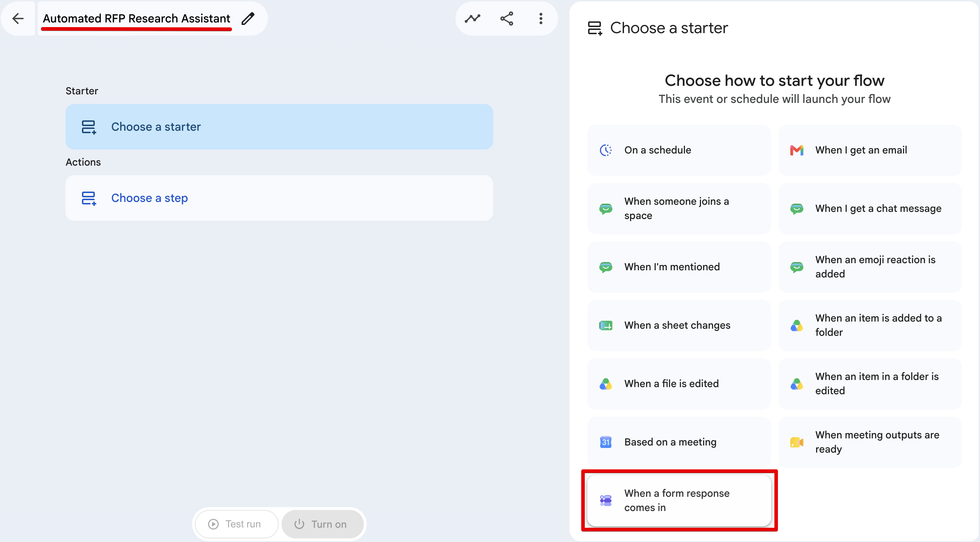Choose 'When a sheet changes' starter

679,325
